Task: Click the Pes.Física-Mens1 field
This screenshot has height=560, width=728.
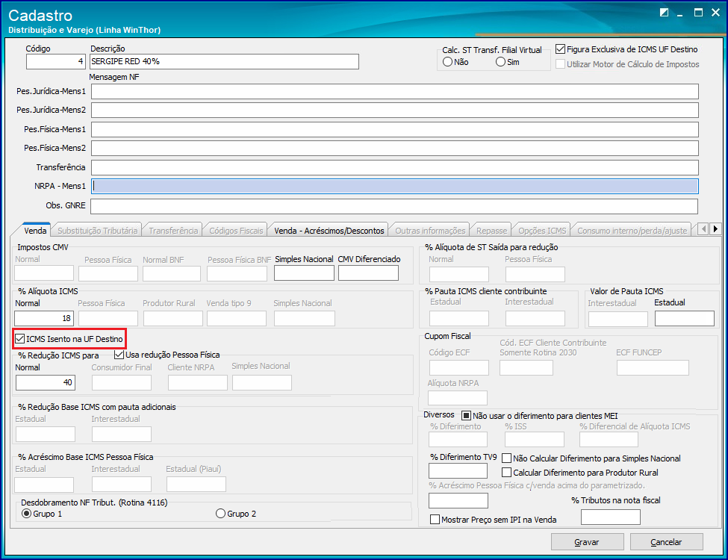Action: coord(395,130)
